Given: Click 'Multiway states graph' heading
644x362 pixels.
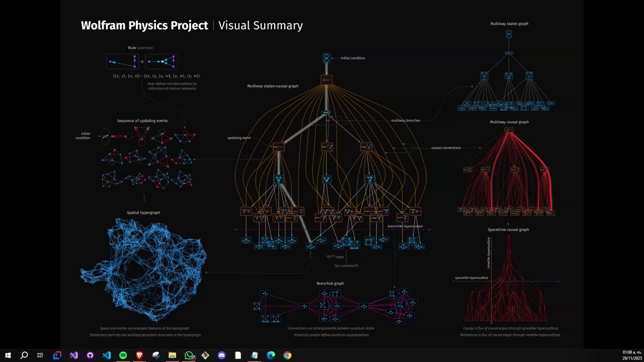Looking at the screenshot, I should point(509,24).
